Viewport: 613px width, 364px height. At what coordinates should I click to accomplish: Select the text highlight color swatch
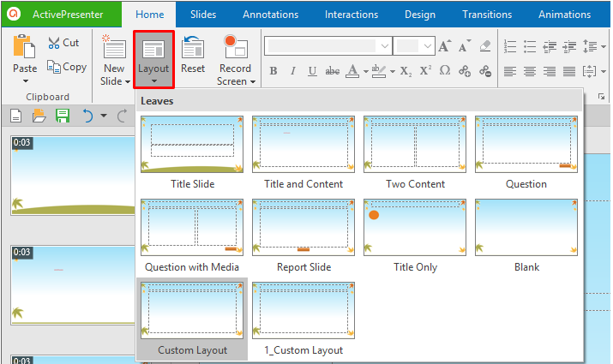tap(378, 71)
